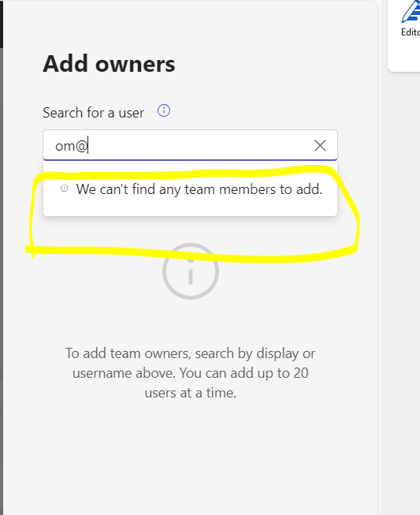This screenshot has width=420, height=515.
Task: Click the white Editor card background
Action: (404, 54)
